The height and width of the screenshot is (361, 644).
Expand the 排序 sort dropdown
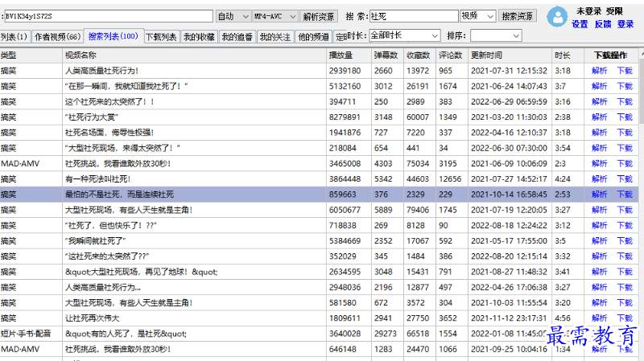coord(496,35)
